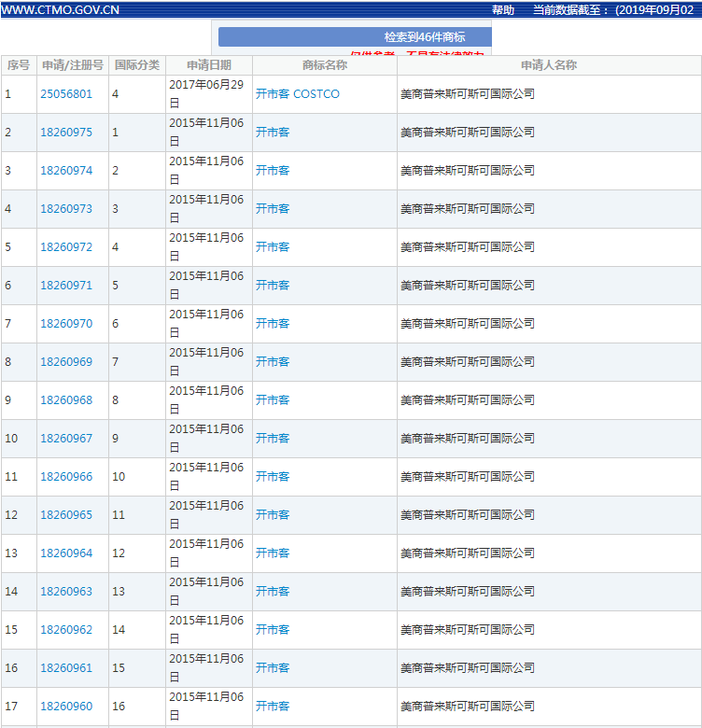Open 开市客 trademark in row 17
The image size is (702, 728).
click(273, 707)
